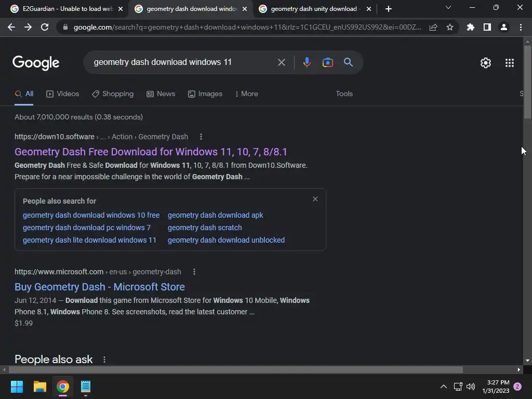Search geometry dash download windows 10 free
Image resolution: width=532 pixels, height=399 pixels.
click(x=91, y=215)
